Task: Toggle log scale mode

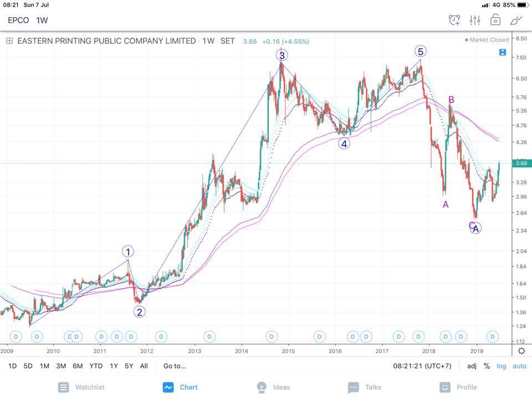Action: (x=501, y=366)
